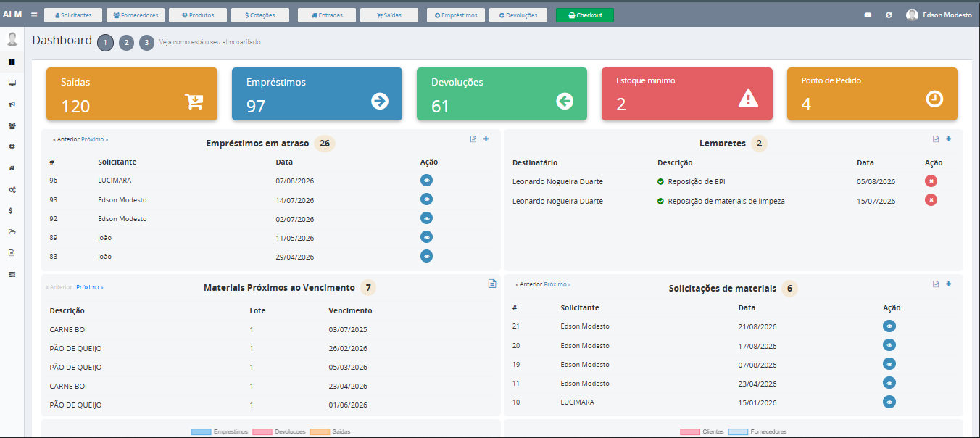Click the refresh icon in top bar
Image resolution: width=980 pixels, height=438 pixels.
pos(889,15)
